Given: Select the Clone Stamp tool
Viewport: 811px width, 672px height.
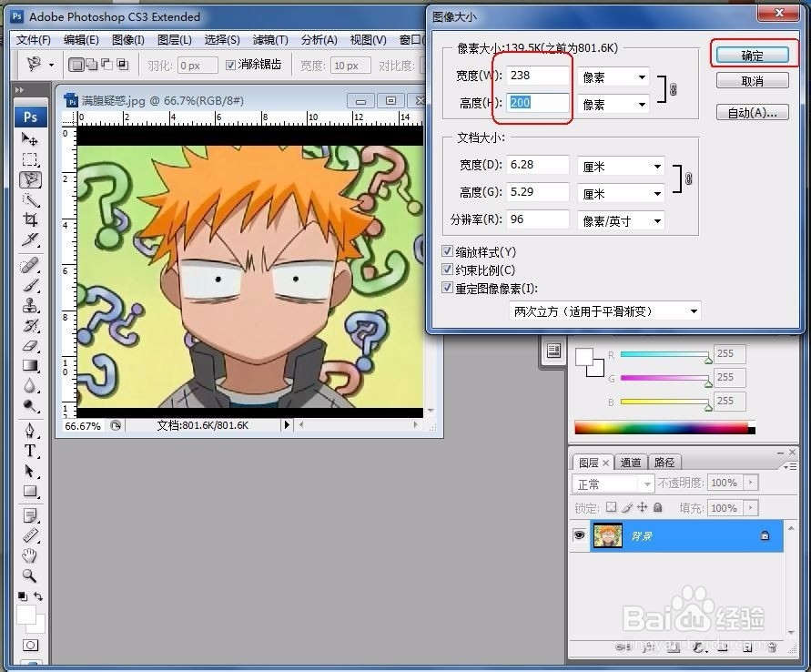Looking at the screenshot, I should tap(29, 305).
